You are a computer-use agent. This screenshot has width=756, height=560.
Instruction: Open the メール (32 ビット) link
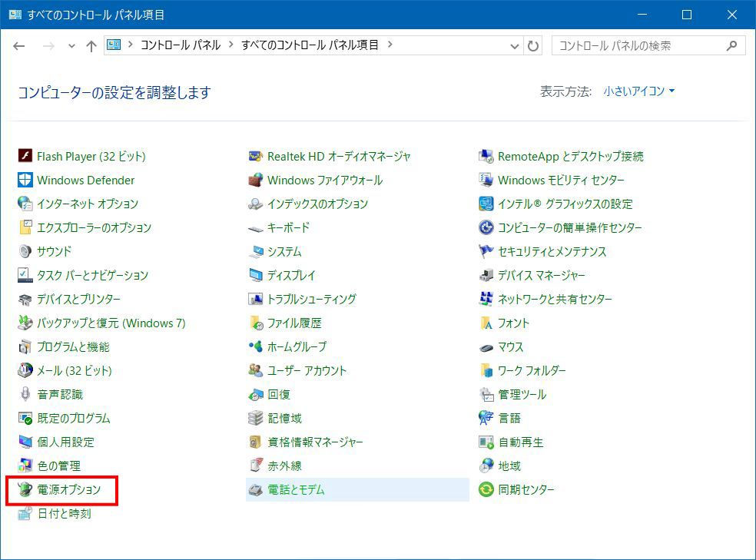(x=75, y=370)
